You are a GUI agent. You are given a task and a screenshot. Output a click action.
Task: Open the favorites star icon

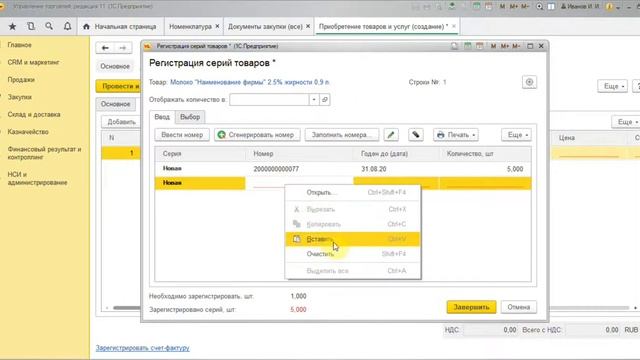point(12,27)
